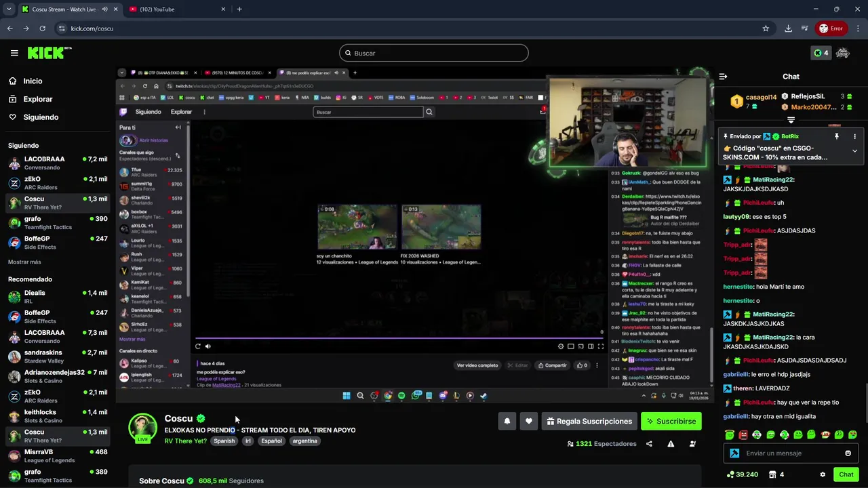The image size is (868, 488).
Task: Open the user avatar menu at top right
Action: (843, 53)
